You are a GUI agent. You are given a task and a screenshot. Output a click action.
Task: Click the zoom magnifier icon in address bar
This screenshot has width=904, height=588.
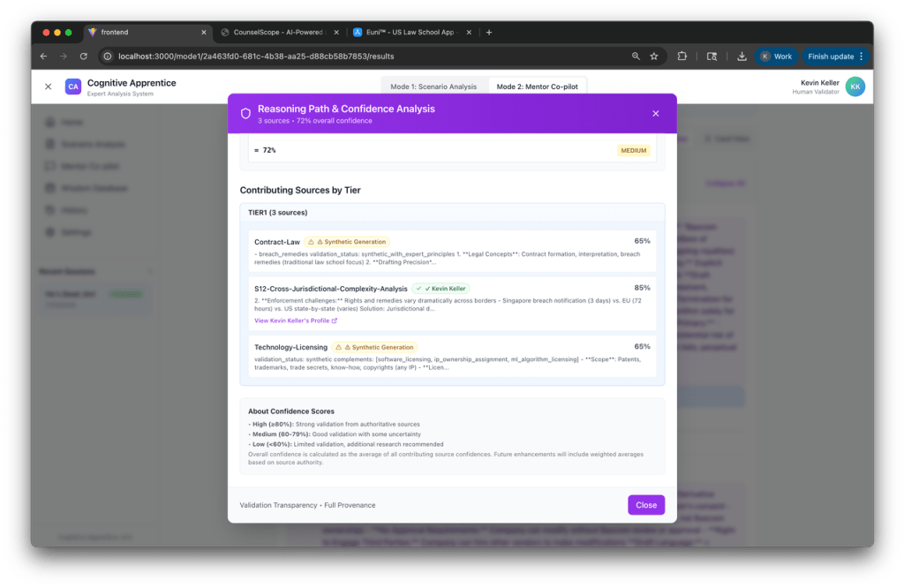pyautogui.click(x=636, y=57)
